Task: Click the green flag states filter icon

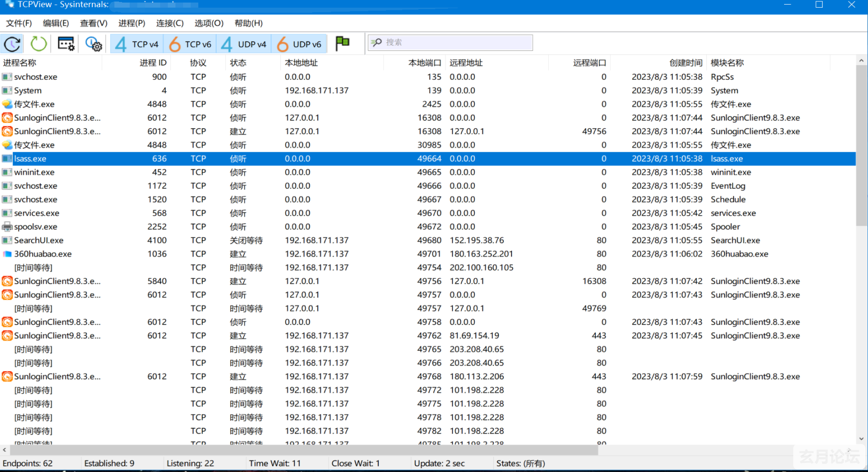Action: (x=343, y=43)
